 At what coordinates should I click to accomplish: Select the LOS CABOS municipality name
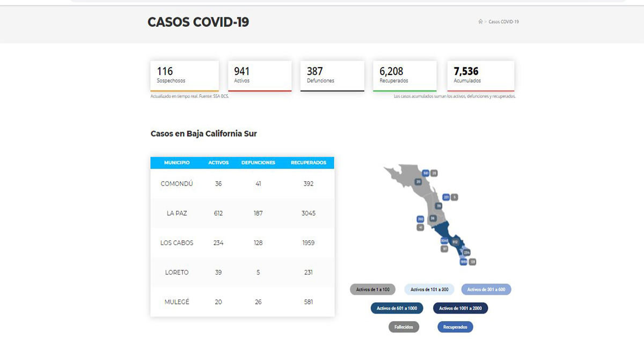point(177,243)
